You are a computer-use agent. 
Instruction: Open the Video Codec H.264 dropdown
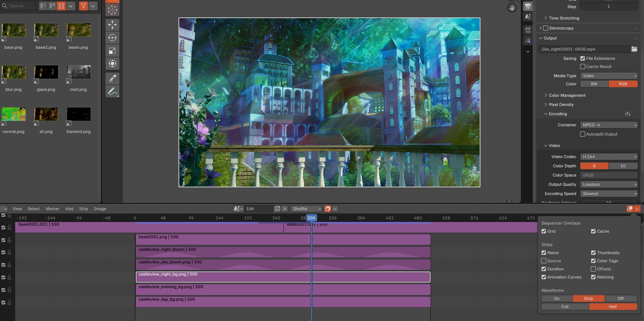click(609, 157)
